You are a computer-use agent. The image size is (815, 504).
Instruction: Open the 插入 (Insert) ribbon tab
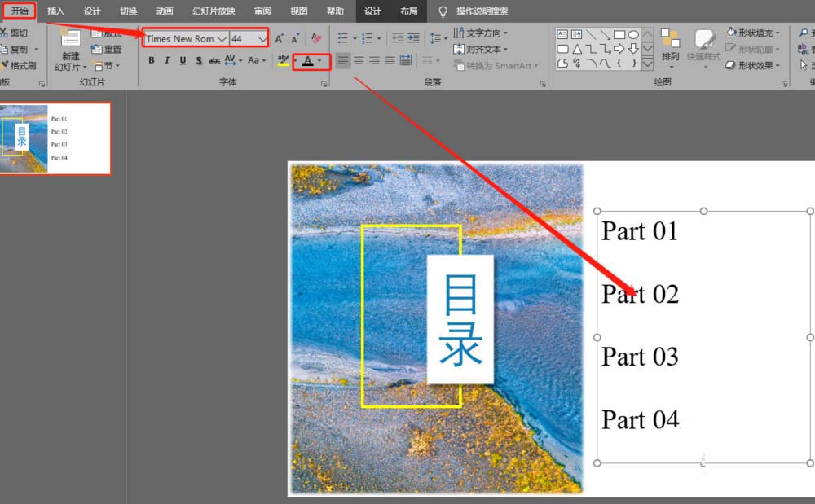point(55,11)
